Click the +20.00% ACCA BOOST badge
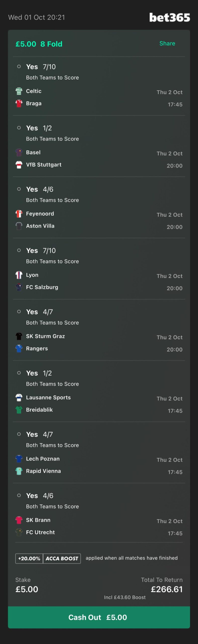 pos(48,558)
